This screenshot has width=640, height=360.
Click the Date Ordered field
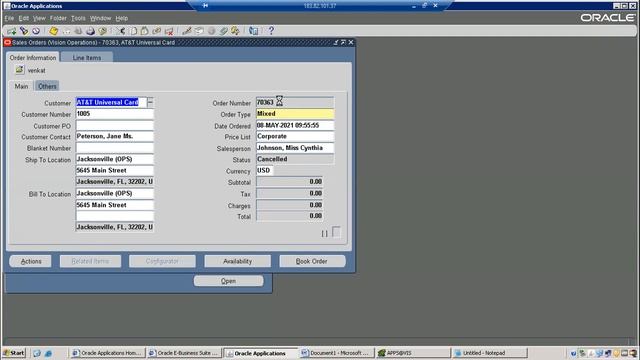(295, 125)
